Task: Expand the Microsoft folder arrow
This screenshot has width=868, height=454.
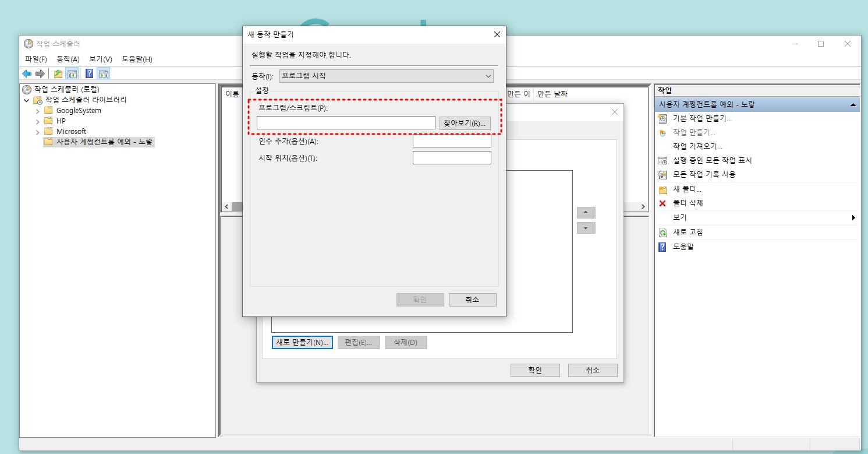Action: (38, 132)
